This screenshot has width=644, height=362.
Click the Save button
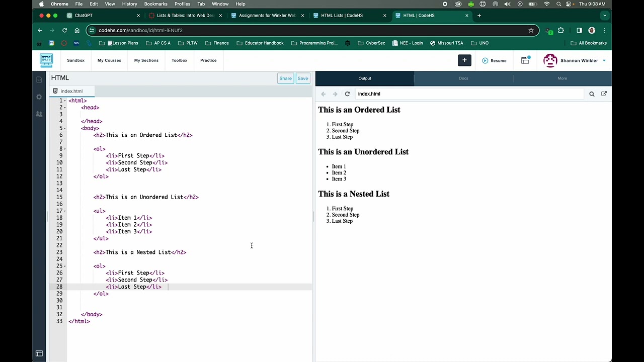pyautogui.click(x=303, y=78)
